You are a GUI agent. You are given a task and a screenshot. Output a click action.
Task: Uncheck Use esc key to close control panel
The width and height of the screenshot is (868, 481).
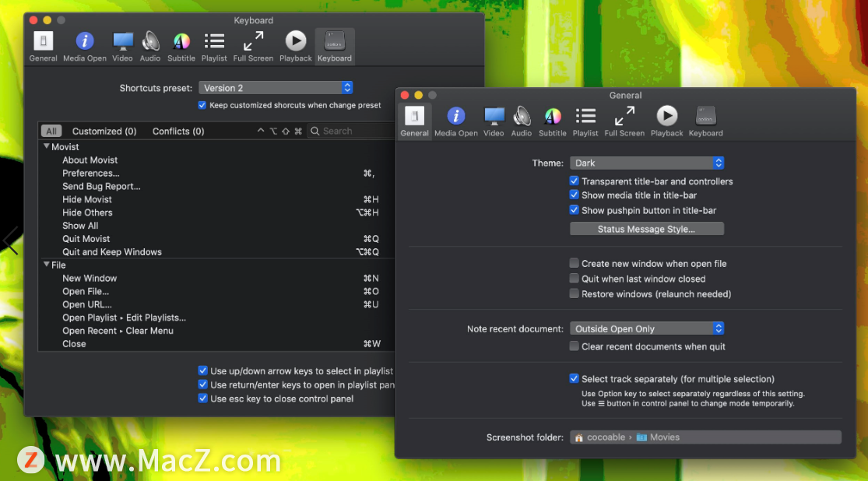(x=202, y=398)
